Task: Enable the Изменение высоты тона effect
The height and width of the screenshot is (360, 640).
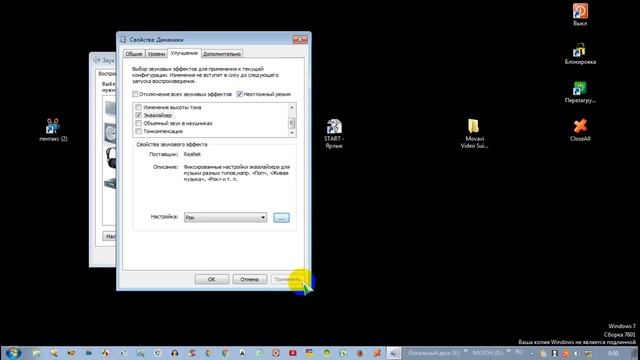Action: pyautogui.click(x=138, y=107)
